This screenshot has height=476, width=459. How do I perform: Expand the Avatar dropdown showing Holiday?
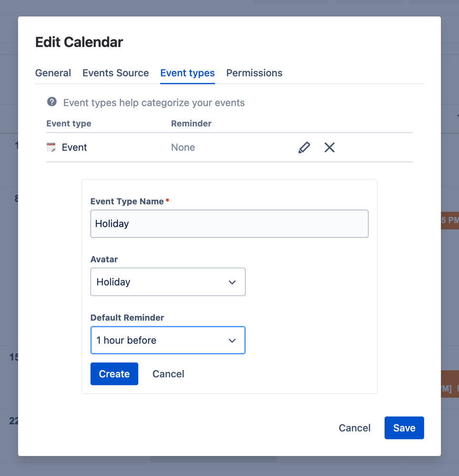pos(168,282)
